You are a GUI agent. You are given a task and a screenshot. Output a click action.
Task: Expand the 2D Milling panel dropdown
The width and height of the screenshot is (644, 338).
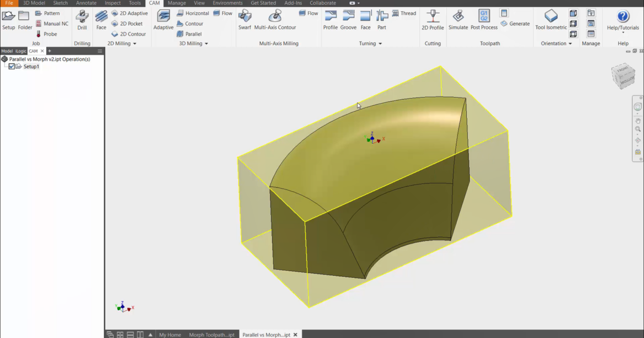[x=136, y=43]
